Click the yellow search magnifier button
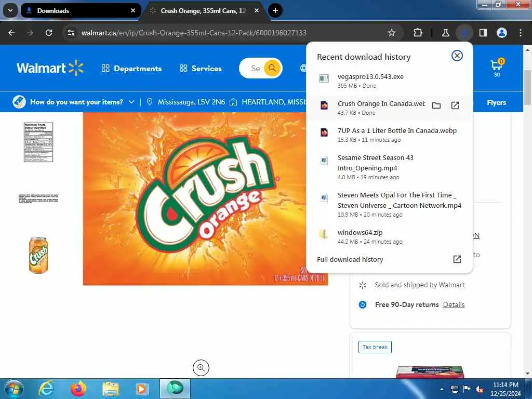 click(272, 68)
